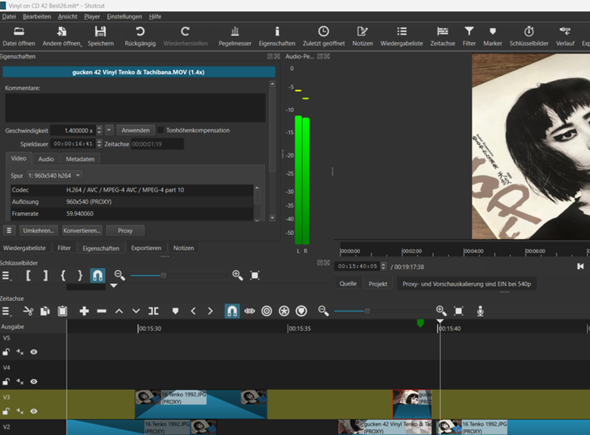Open the keyframes hamburger menu

[x=6, y=275]
